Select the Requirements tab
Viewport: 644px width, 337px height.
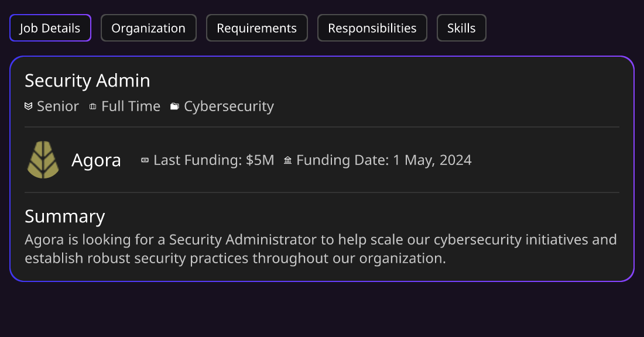[x=256, y=28]
